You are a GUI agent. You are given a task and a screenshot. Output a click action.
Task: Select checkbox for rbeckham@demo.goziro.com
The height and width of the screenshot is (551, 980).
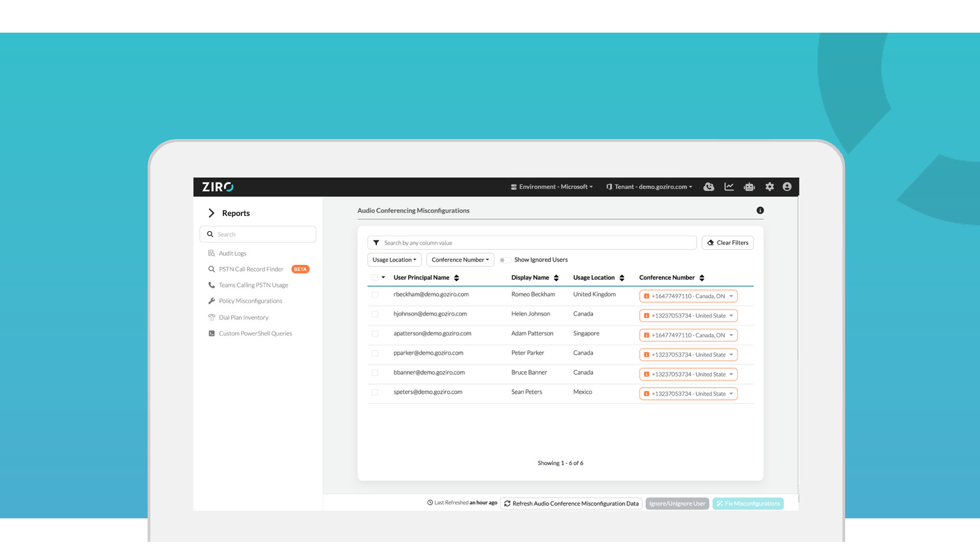click(x=375, y=295)
